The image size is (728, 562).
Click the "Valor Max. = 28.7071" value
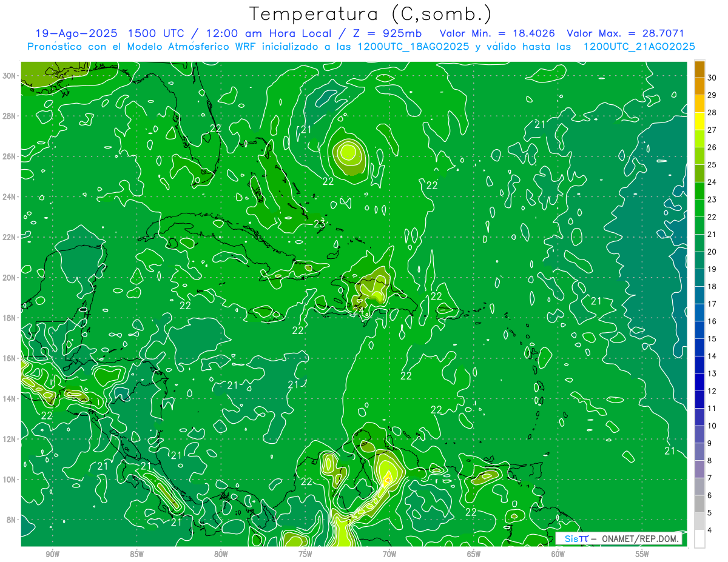(x=625, y=33)
